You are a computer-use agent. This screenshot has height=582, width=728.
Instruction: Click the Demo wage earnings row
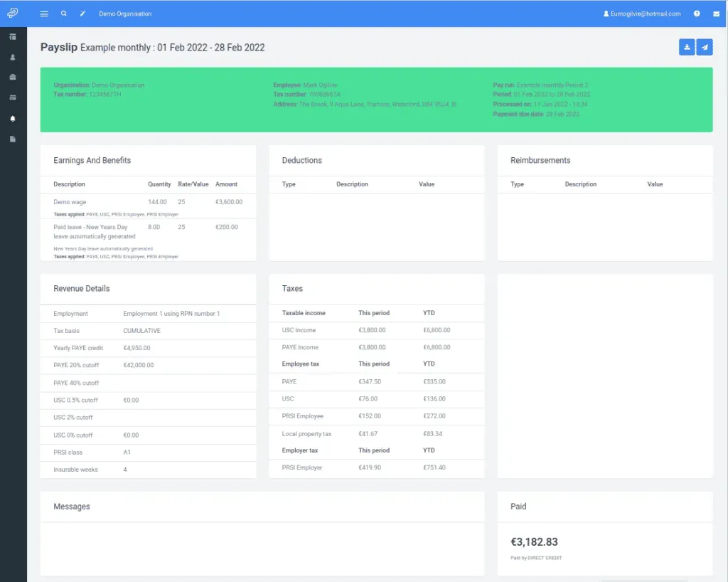click(x=70, y=202)
